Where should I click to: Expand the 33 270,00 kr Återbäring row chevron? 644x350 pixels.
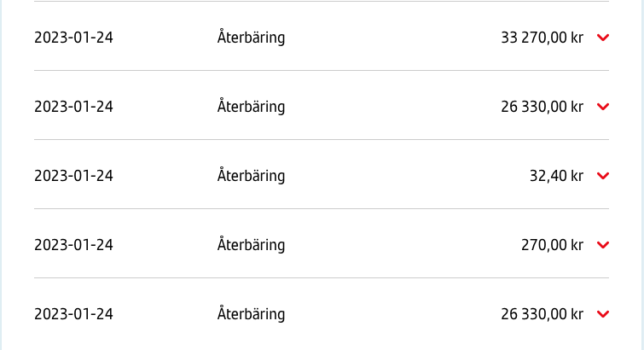pos(603,38)
